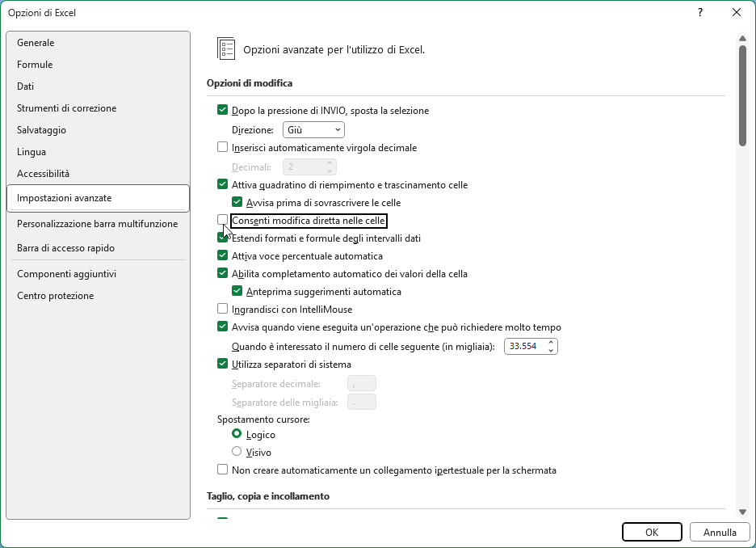Click 'Opzioni avanzate per l'utilizzo di Excel.' text

pos(334,49)
